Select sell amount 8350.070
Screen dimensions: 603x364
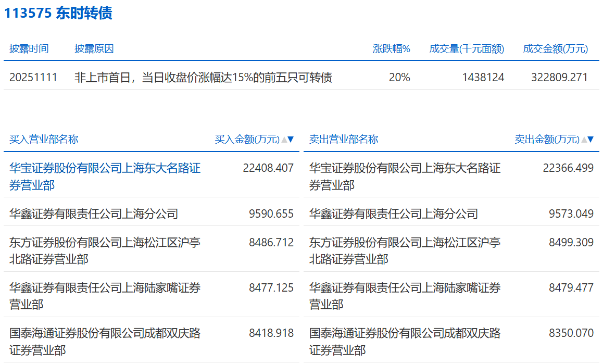point(571,333)
